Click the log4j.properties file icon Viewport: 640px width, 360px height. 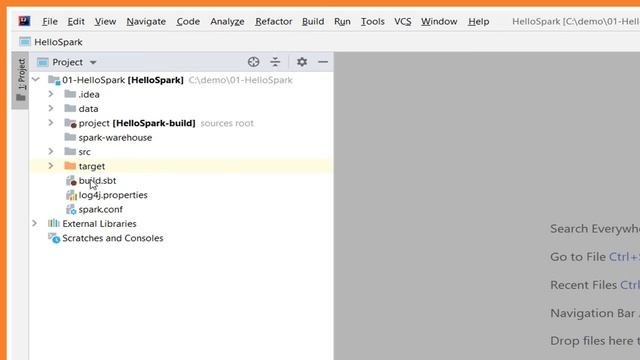[x=71, y=195]
